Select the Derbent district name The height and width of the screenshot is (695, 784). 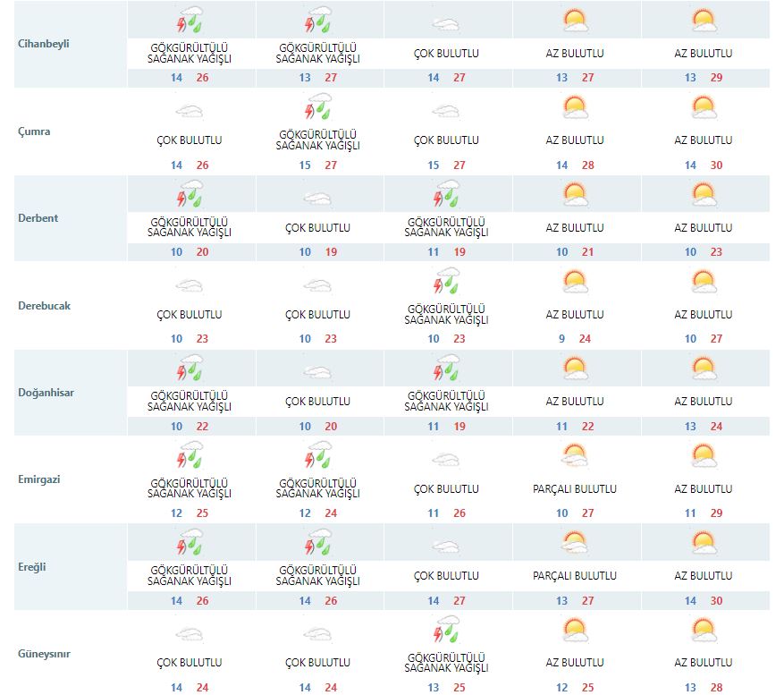[38, 218]
